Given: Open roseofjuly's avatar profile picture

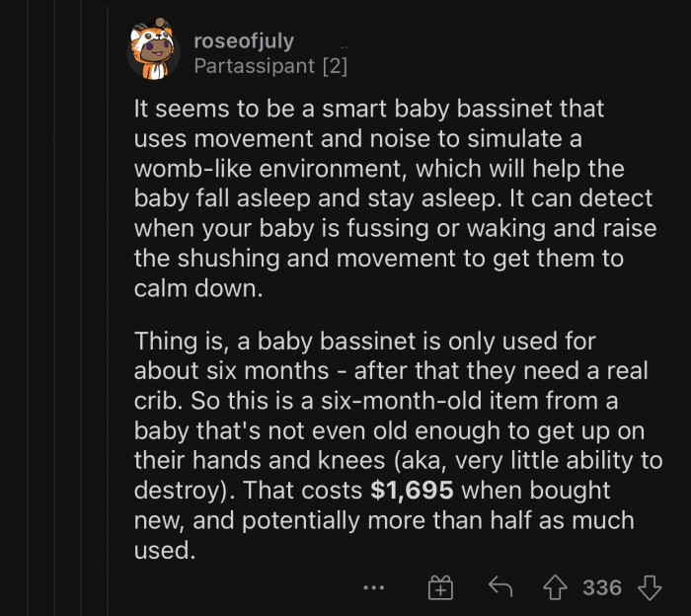Looking at the screenshot, I should (x=153, y=49).
